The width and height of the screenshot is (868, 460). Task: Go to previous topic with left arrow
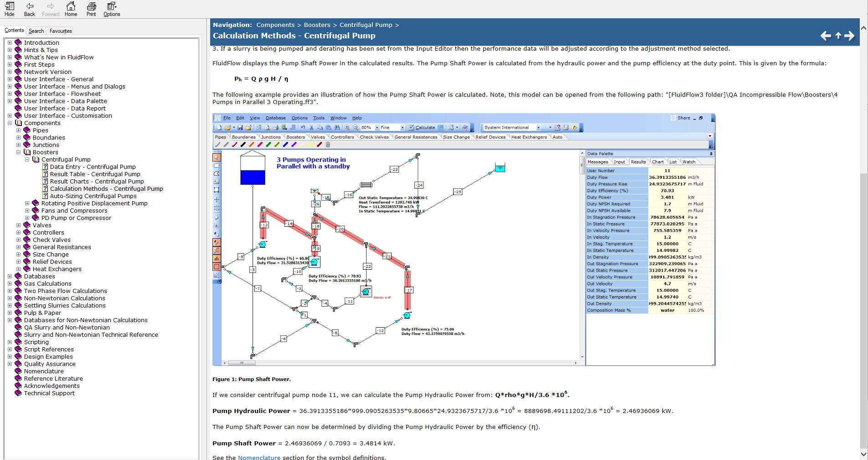pos(826,36)
